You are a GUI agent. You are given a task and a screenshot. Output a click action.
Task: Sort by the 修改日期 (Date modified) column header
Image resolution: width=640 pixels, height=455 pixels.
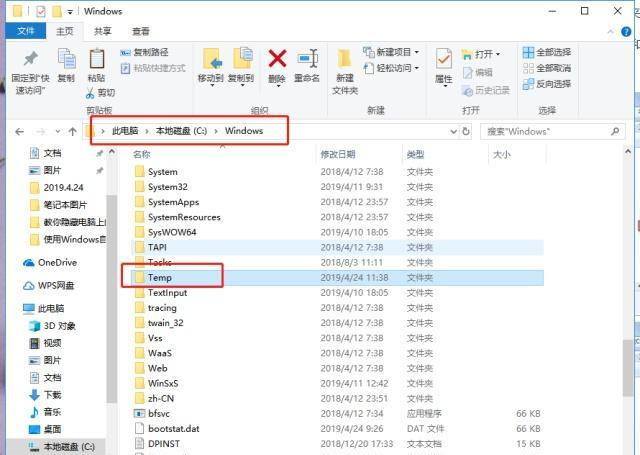(x=338, y=154)
